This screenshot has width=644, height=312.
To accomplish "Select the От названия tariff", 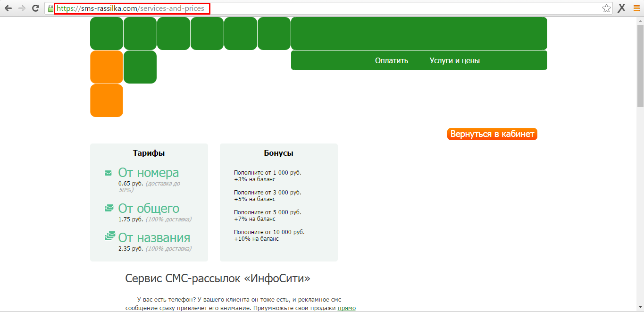I will 154,237.
